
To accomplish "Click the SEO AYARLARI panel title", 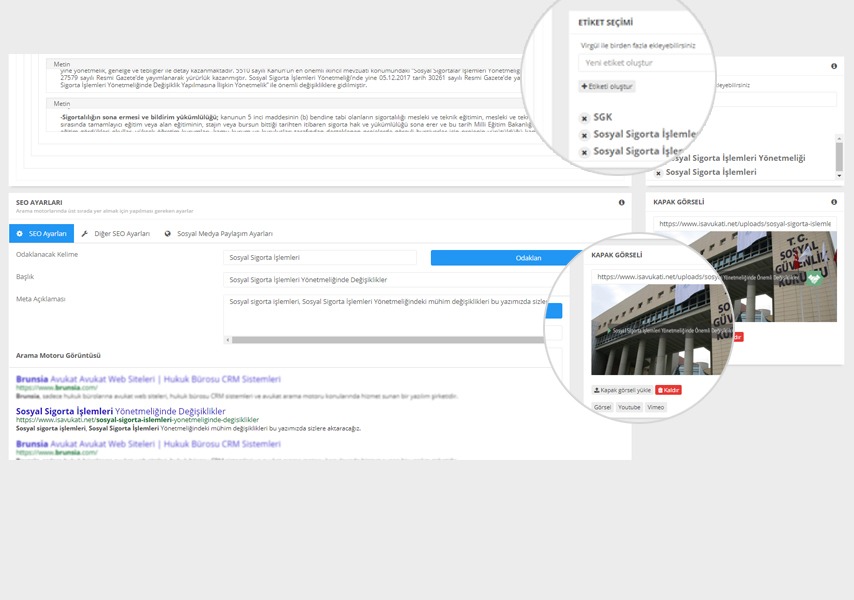I will click(39, 203).
